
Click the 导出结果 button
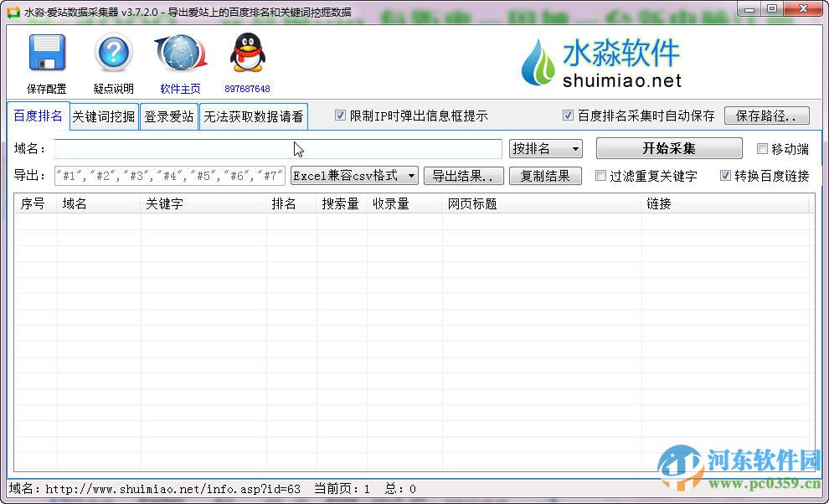464,176
